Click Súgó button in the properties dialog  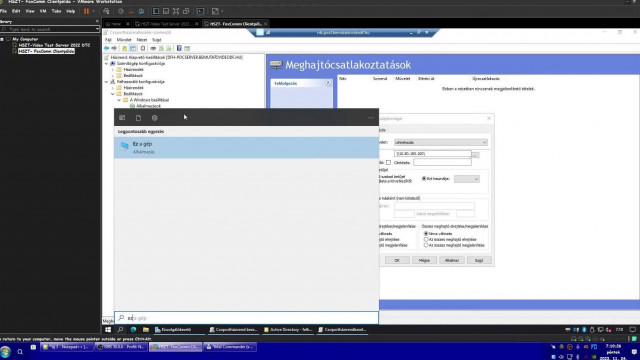[x=479, y=260]
